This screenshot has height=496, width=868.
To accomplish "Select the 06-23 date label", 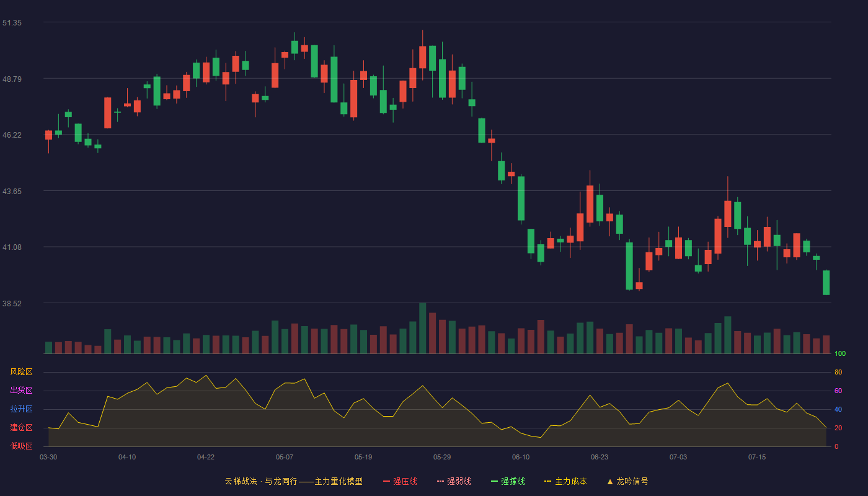I will point(600,457).
